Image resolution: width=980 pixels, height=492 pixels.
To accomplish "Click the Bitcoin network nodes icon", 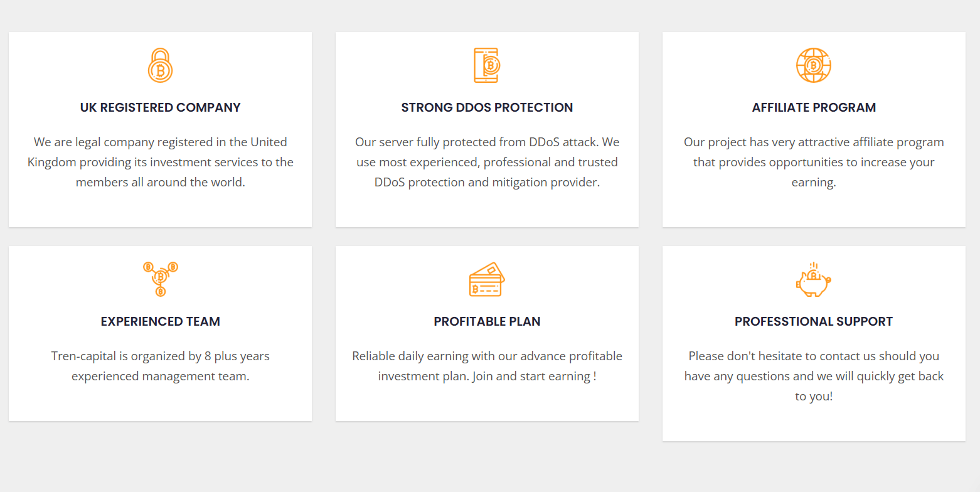I will click(x=160, y=279).
